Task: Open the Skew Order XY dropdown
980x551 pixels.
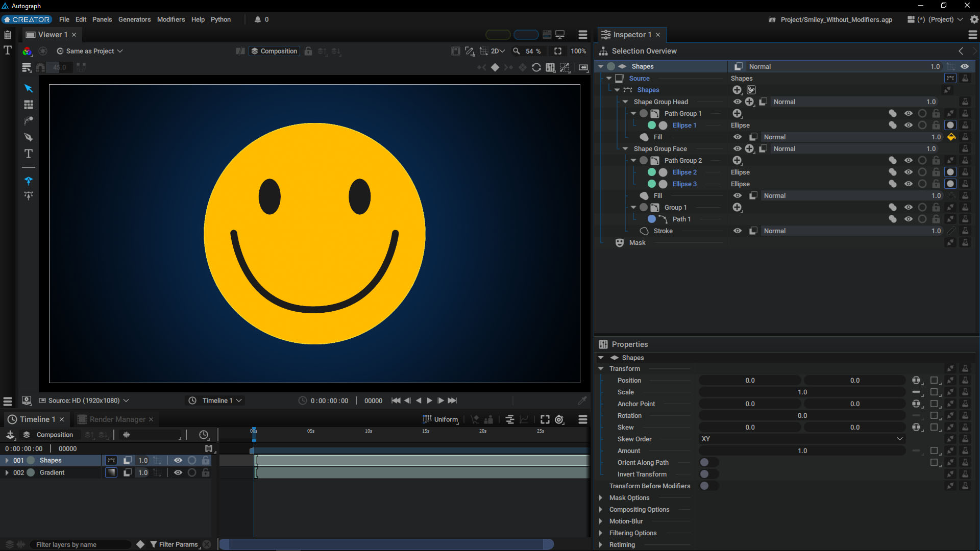Action: tap(801, 439)
